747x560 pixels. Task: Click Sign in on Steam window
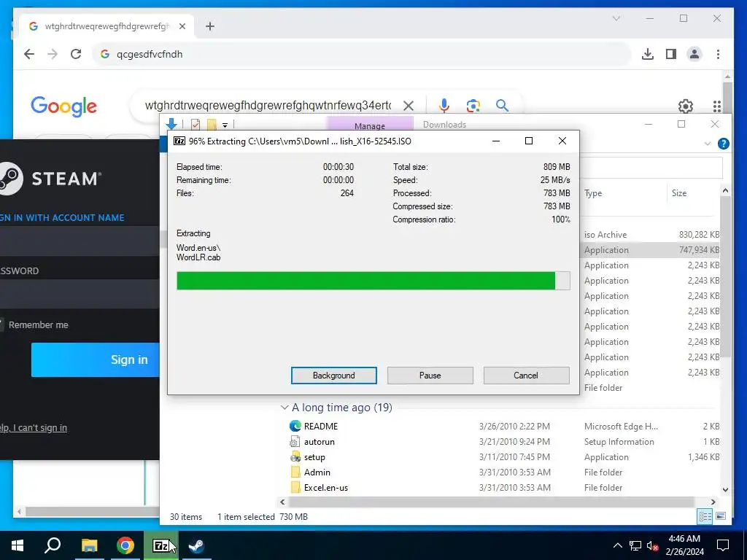click(96, 359)
